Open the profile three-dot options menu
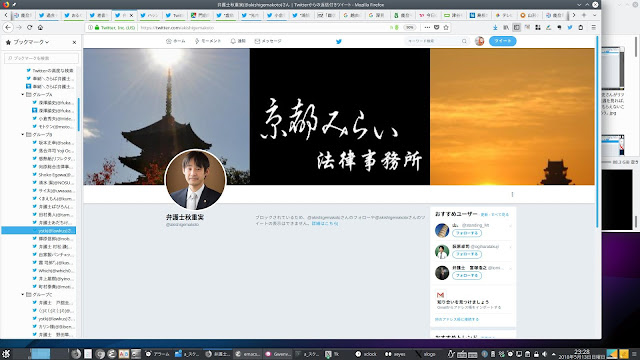Screen dimensions: 640x360 512,195
